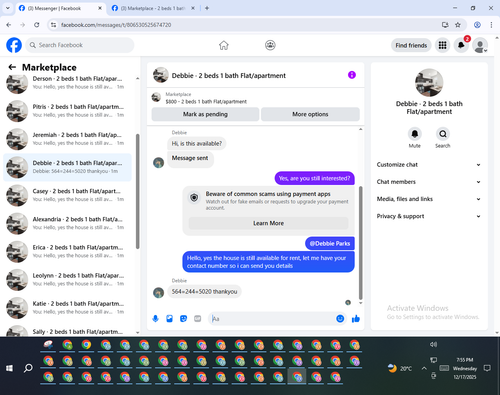Open the 20°C weather widget
The height and width of the screenshot is (395, 500).
(x=400, y=368)
